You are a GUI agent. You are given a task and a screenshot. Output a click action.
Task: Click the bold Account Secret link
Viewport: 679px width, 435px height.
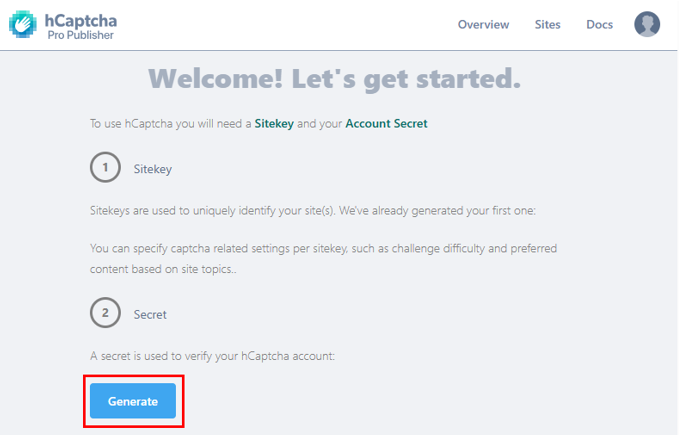pyautogui.click(x=386, y=124)
